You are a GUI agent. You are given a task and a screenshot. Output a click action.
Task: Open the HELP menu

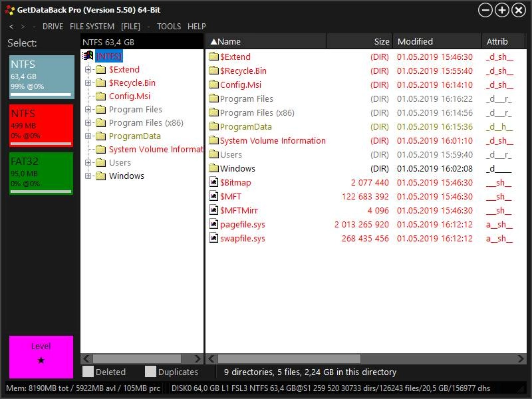click(x=196, y=27)
